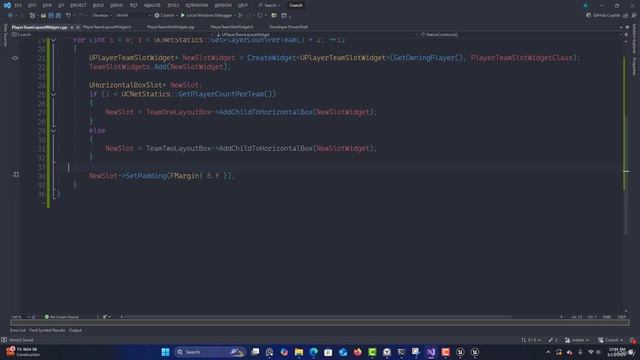640x360 pixels.
Task: Click the line 21 margin indicator icon
Action: 15,58
